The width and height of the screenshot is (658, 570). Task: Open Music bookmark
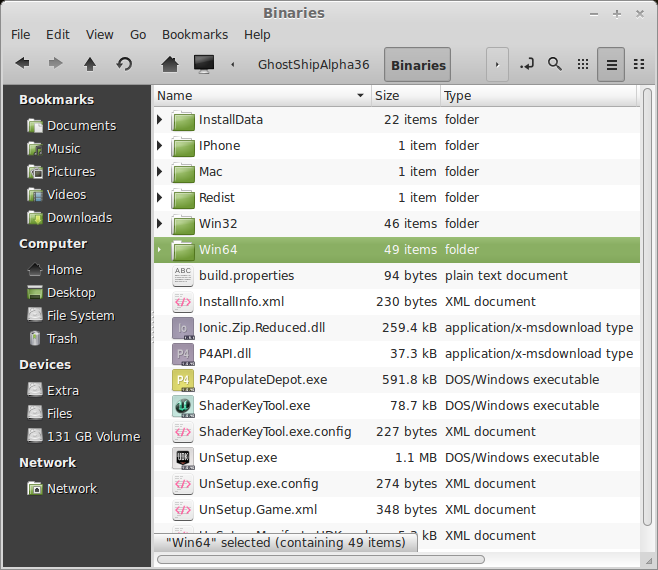(x=54, y=149)
